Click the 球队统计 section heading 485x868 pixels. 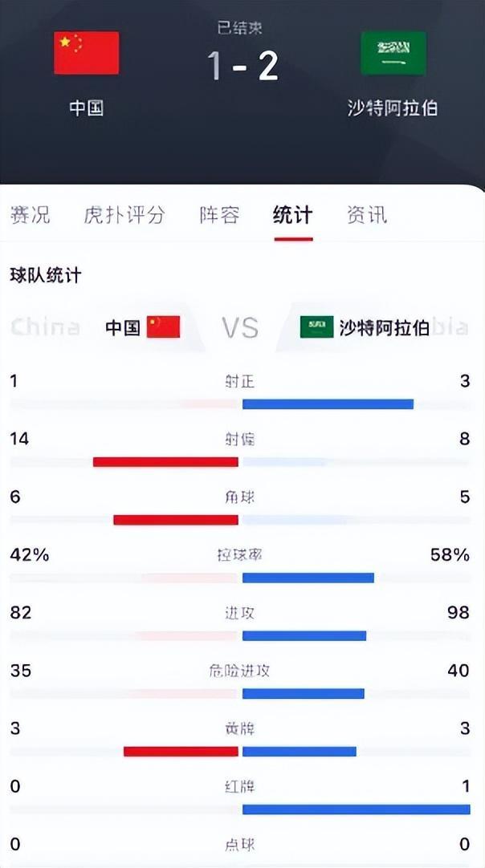click(46, 276)
